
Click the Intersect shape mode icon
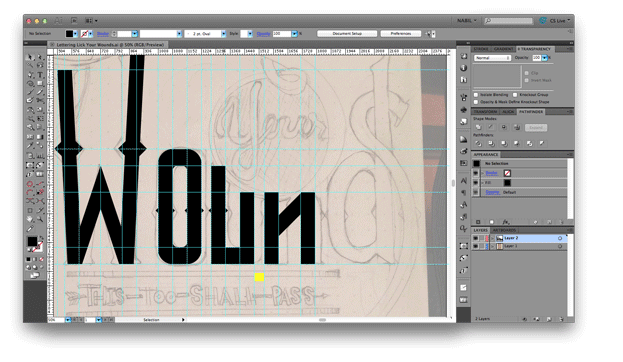(x=504, y=127)
